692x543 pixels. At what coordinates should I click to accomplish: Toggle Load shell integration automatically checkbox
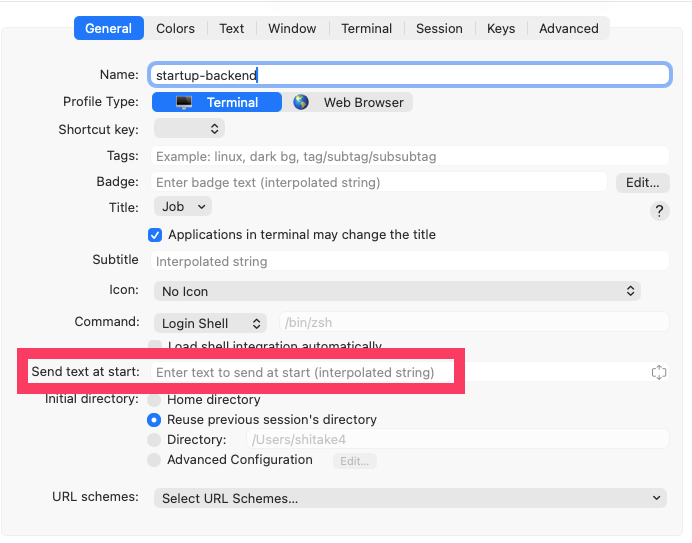pyautogui.click(x=155, y=345)
